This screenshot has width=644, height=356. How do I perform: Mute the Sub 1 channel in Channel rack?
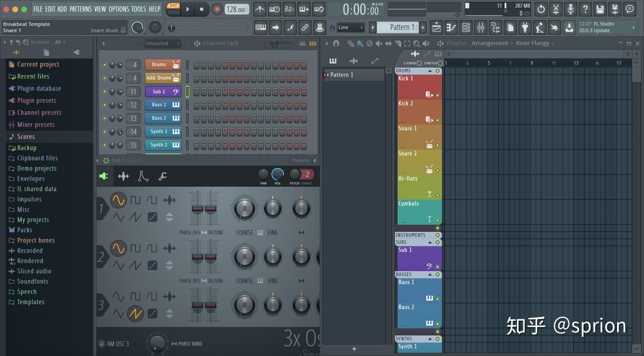(105, 92)
